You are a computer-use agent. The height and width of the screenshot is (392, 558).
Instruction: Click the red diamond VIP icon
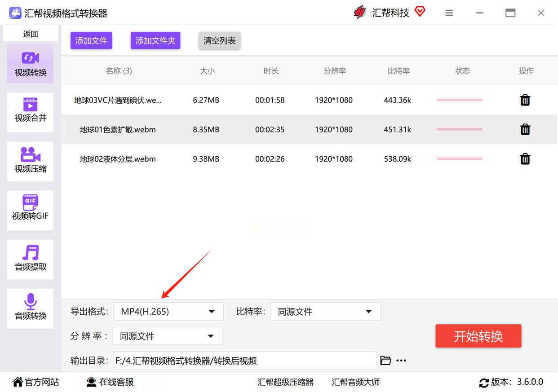pos(420,12)
